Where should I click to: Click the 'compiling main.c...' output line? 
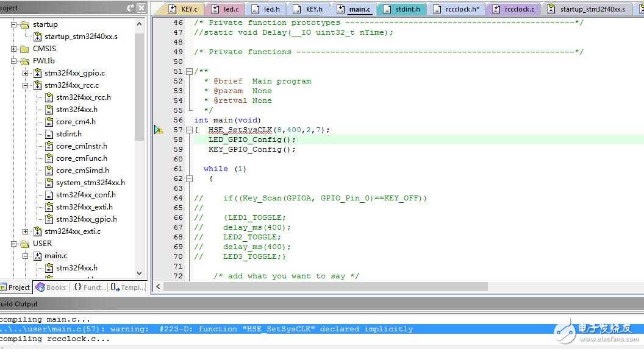(45, 320)
